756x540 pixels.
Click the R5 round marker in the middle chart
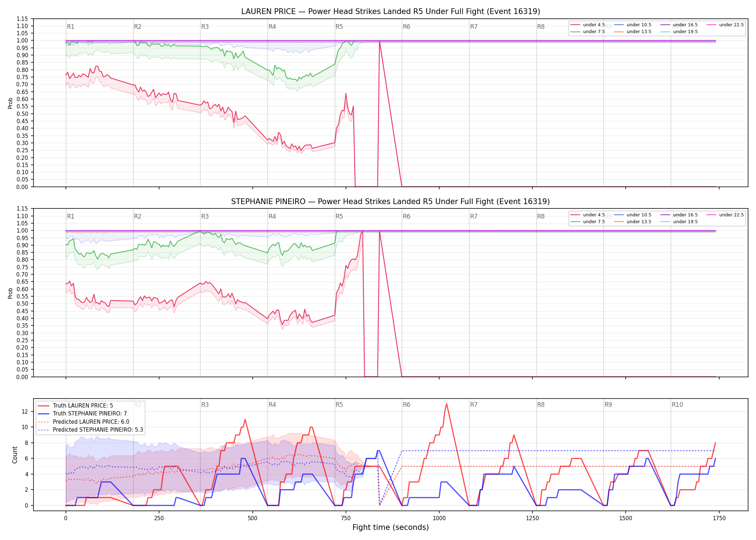pos(339,216)
